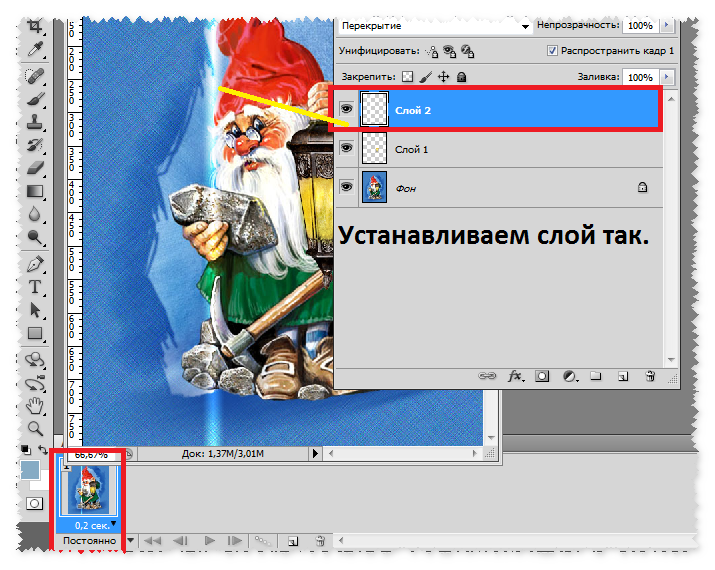Select the Clone Stamp tool
The image size is (715, 570).
[35, 122]
